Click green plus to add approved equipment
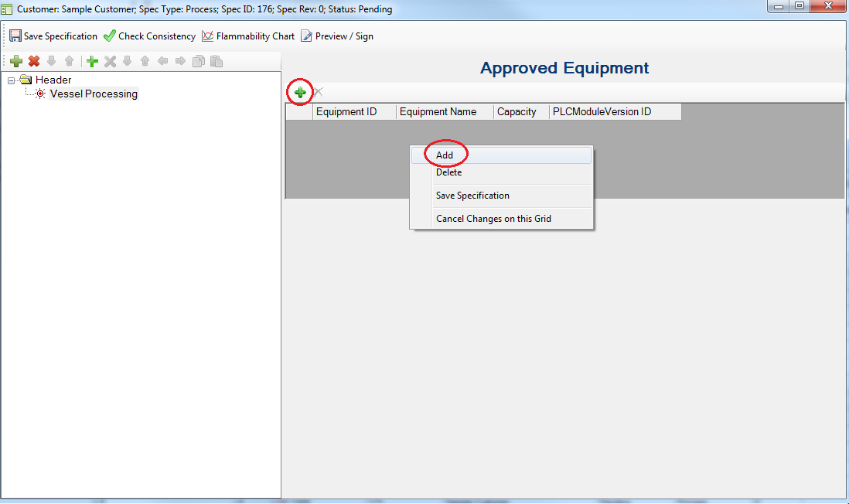This screenshot has width=849, height=504. pyautogui.click(x=300, y=93)
